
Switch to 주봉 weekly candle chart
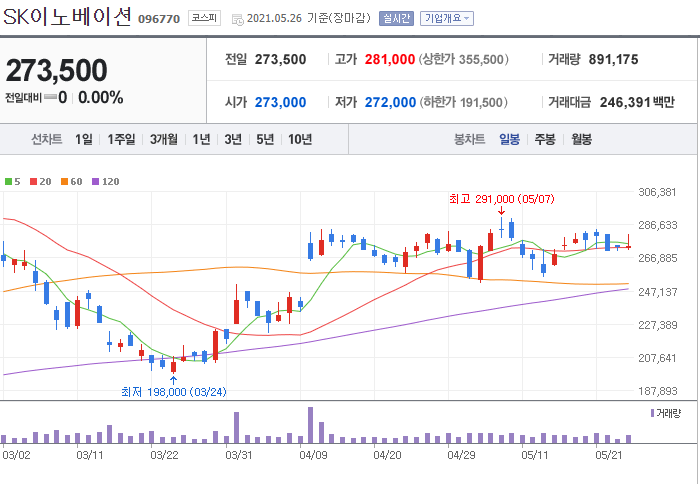545,139
